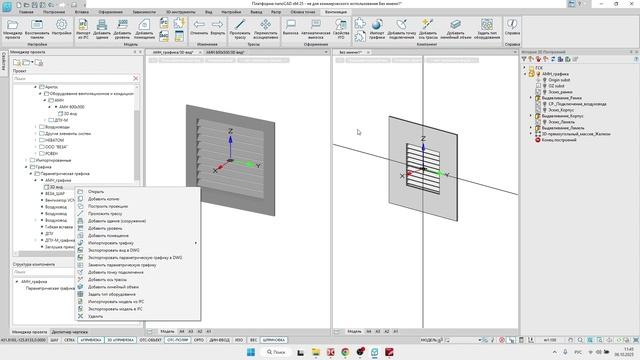Click Свойства УГО ribbon icon
The image size is (640, 360).
click(x=341, y=29)
